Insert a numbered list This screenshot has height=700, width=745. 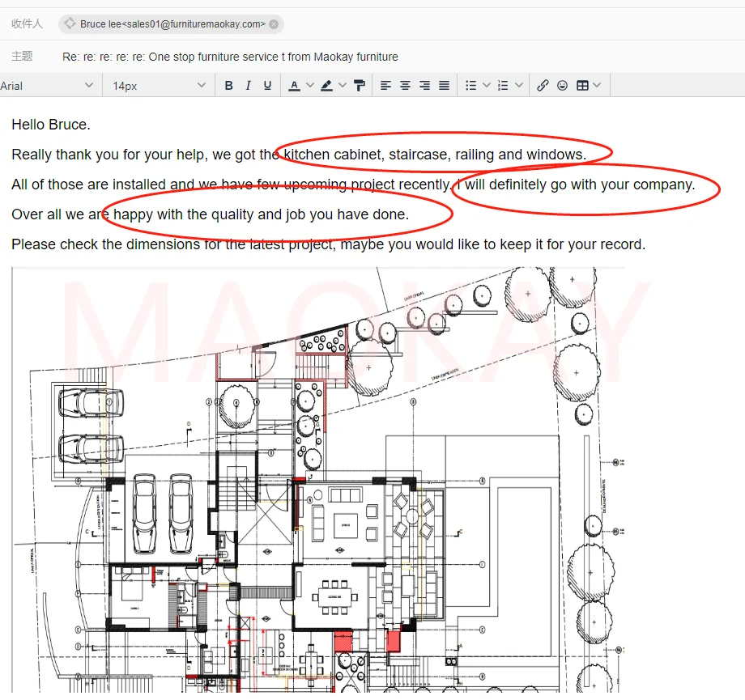tap(503, 86)
